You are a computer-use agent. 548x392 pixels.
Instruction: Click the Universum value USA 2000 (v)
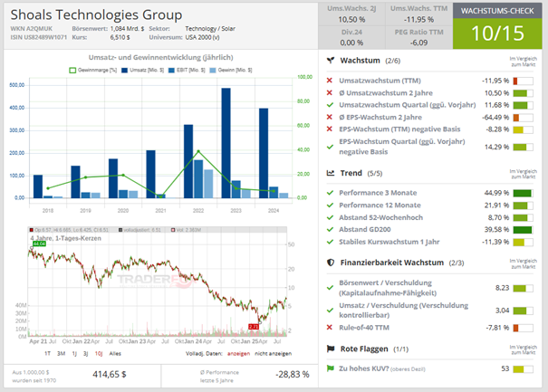202,37
